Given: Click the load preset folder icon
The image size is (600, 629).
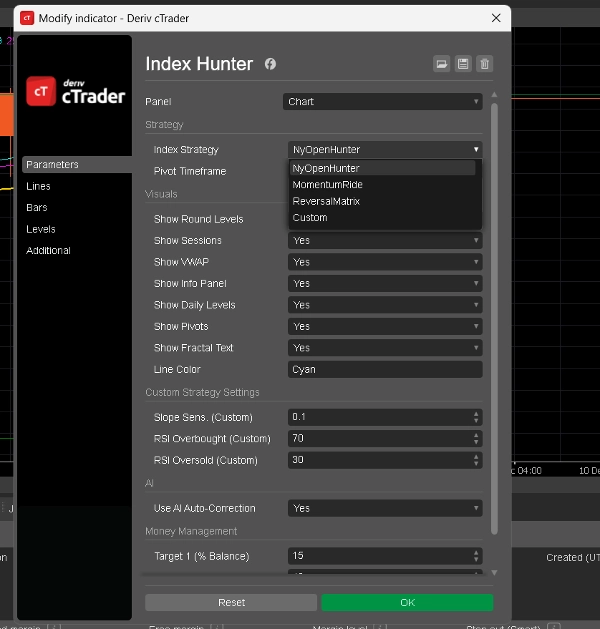Looking at the screenshot, I should (442, 64).
